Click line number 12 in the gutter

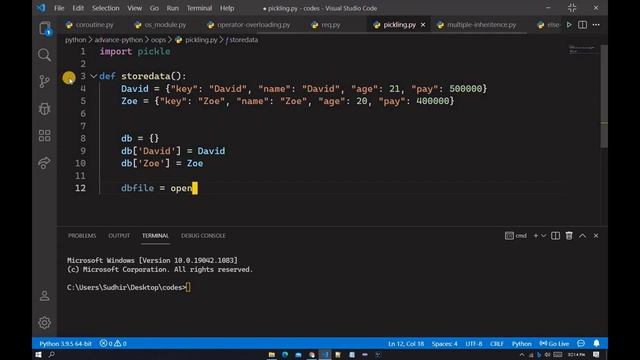tap(80, 188)
